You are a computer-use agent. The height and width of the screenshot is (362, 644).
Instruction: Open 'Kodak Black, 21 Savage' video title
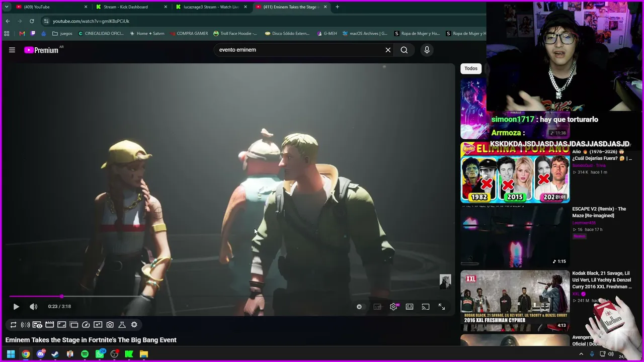click(602, 280)
